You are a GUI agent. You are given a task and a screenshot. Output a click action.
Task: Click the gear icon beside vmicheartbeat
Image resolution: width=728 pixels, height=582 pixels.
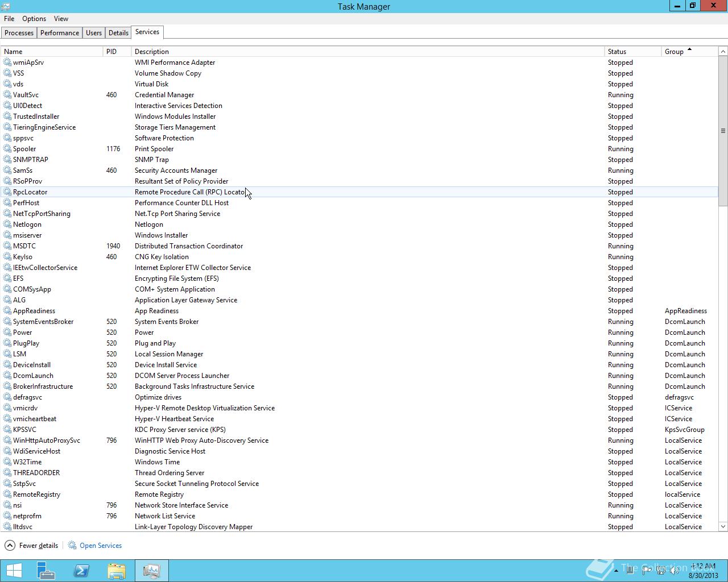7,419
